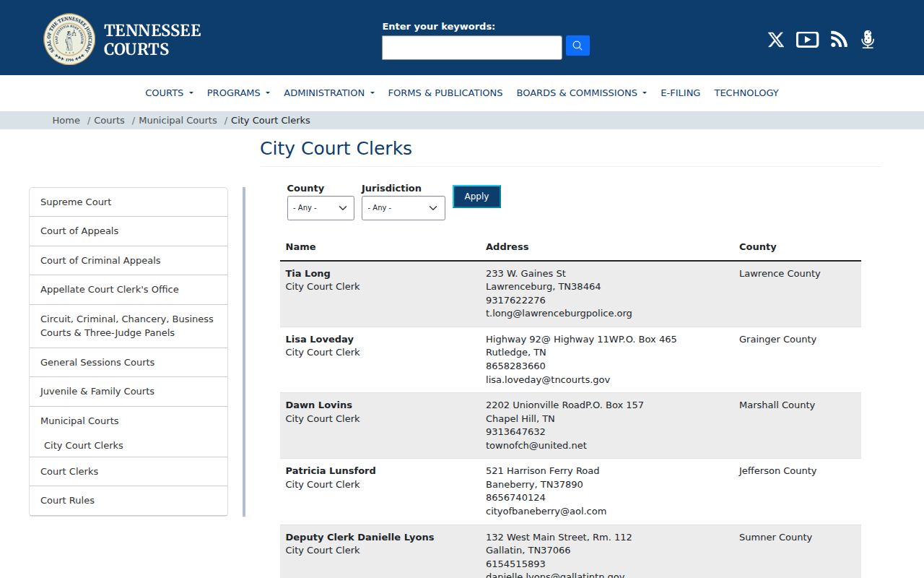This screenshot has height=578, width=924.
Task: Open the X (Twitter) social icon
Action: coord(776,40)
